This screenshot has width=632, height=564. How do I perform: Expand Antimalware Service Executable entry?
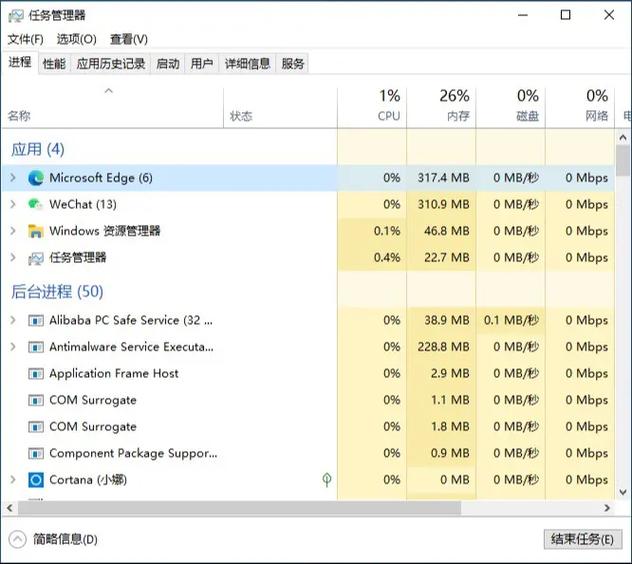(12, 347)
